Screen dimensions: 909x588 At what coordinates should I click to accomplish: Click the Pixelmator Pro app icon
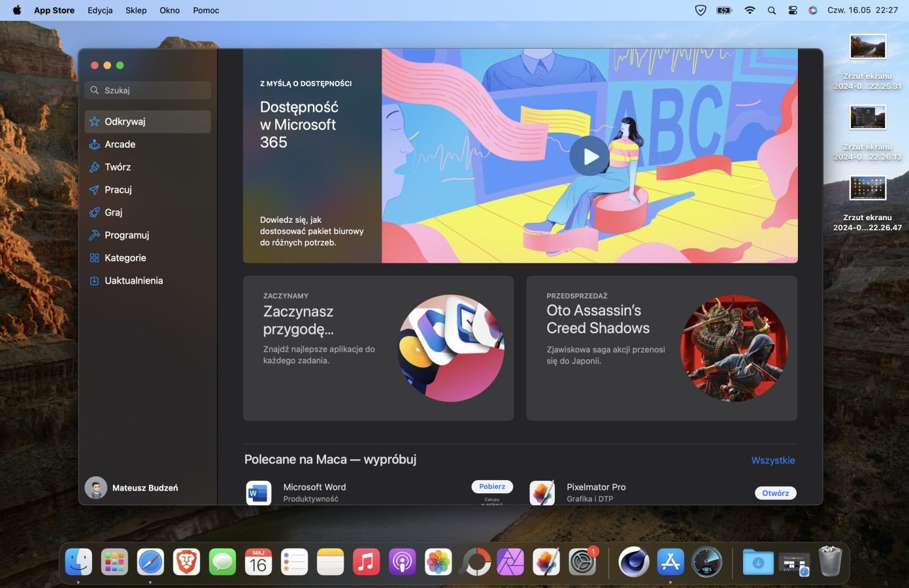[x=542, y=493]
